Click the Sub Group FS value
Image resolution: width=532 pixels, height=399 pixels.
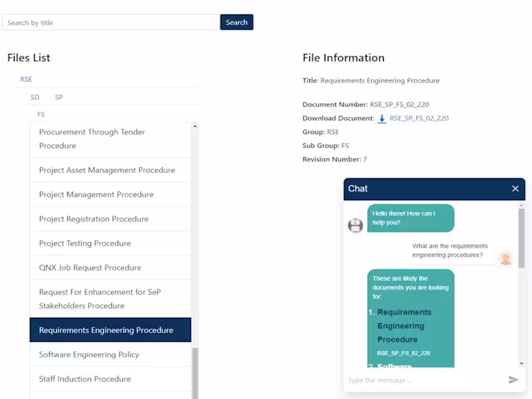point(345,146)
